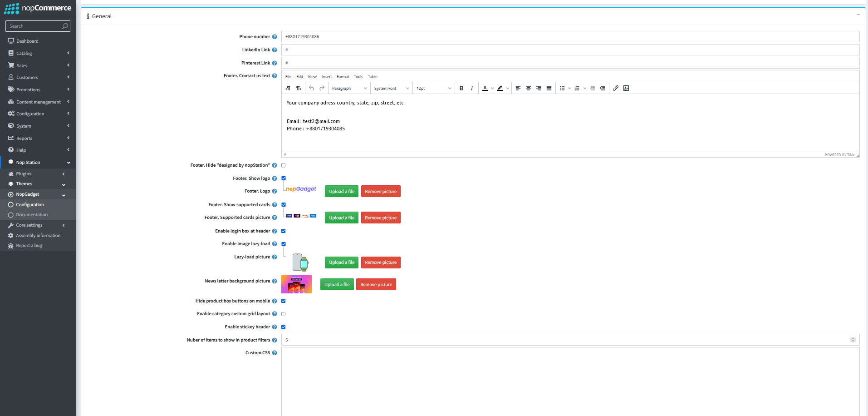Justify text in editor
868x416 pixels.
coord(549,88)
